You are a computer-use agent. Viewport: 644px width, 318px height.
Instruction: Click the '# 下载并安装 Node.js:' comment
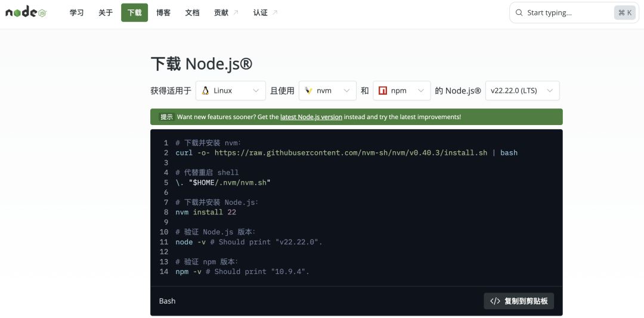point(217,202)
